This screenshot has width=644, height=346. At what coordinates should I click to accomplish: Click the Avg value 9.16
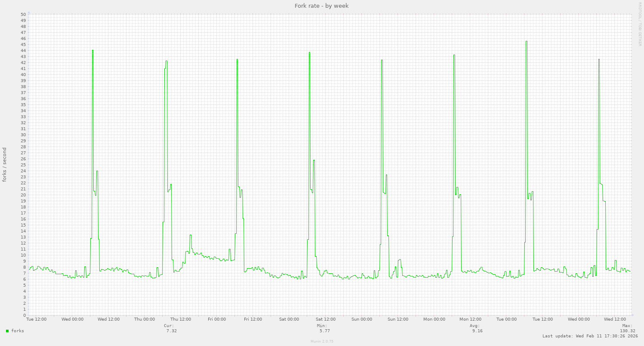[x=477, y=331]
